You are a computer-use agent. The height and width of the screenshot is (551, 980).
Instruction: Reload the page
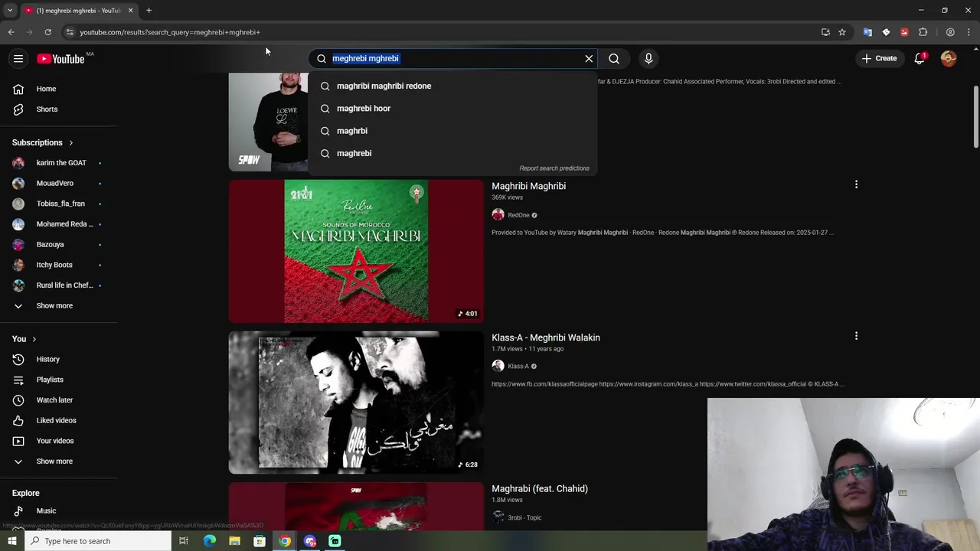point(47,32)
